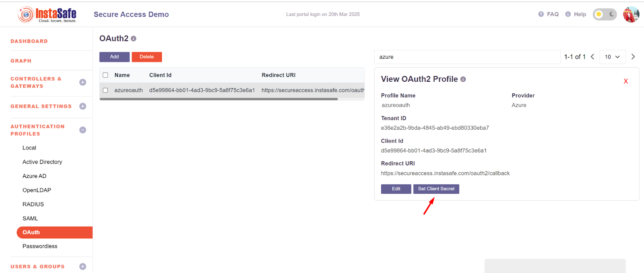Go to next page arrow

pos(633,57)
